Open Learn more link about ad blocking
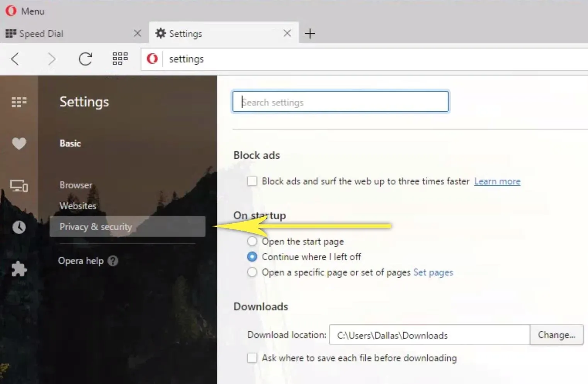 click(497, 181)
